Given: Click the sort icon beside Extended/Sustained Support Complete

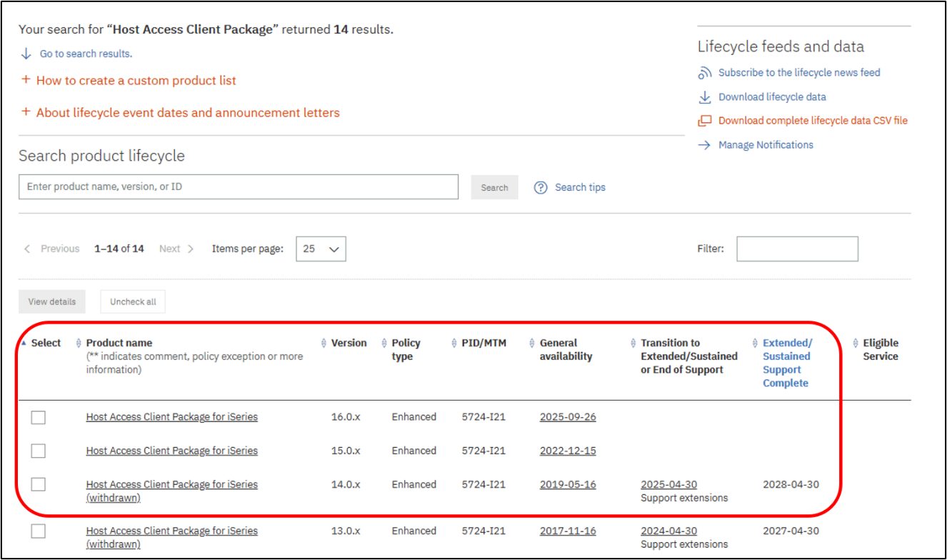Looking at the screenshot, I should (x=756, y=343).
